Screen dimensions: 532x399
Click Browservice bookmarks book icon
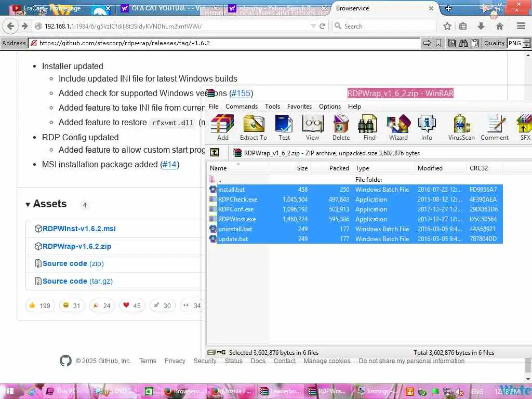[x=452, y=43]
